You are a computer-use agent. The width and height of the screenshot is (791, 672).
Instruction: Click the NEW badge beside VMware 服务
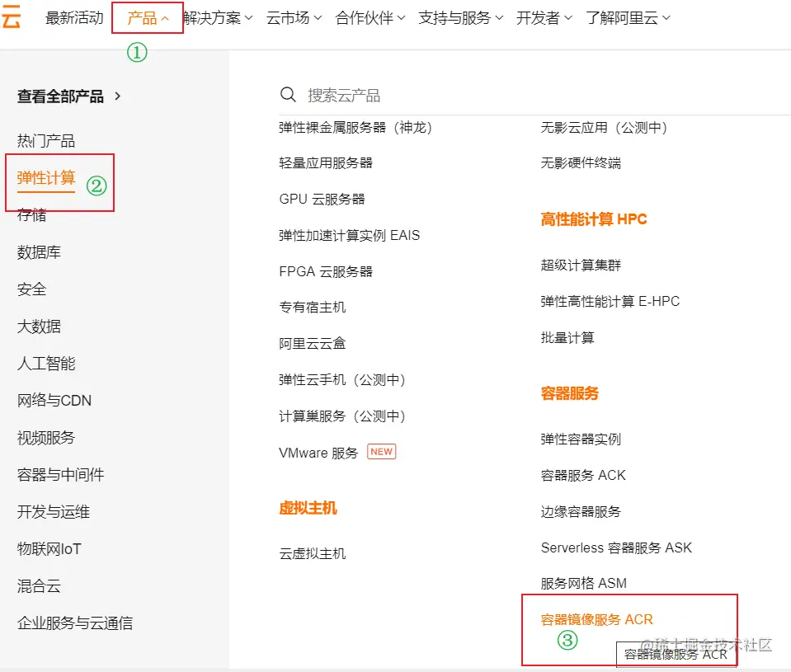(x=381, y=452)
